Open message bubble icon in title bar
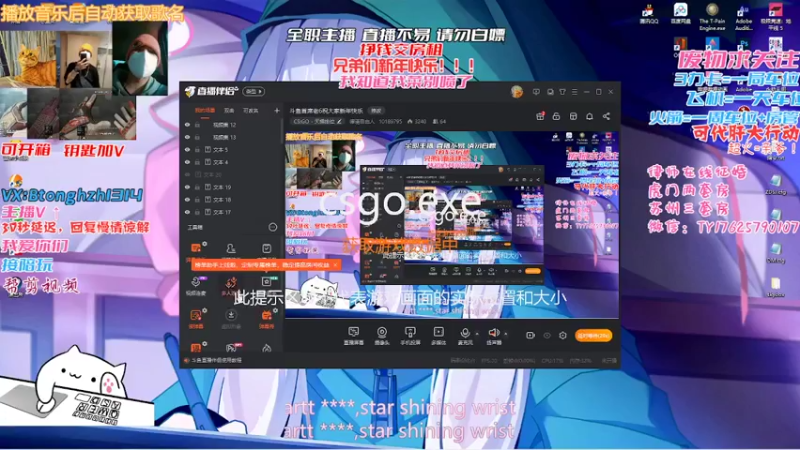 click(x=536, y=92)
